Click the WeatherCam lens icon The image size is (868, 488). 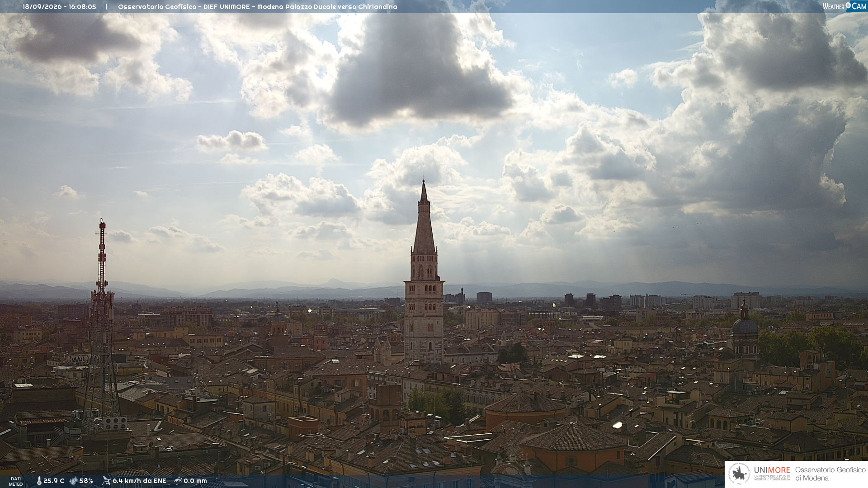click(x=848, y=5)
